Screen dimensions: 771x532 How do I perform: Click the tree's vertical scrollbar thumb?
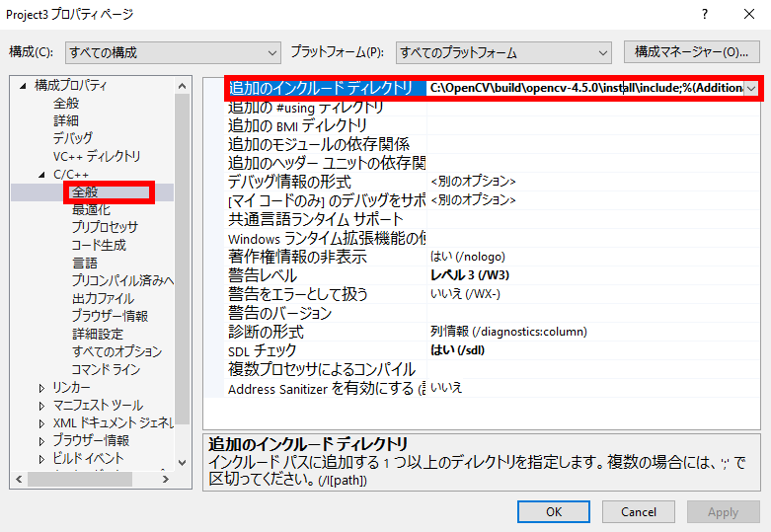[182, 259]
